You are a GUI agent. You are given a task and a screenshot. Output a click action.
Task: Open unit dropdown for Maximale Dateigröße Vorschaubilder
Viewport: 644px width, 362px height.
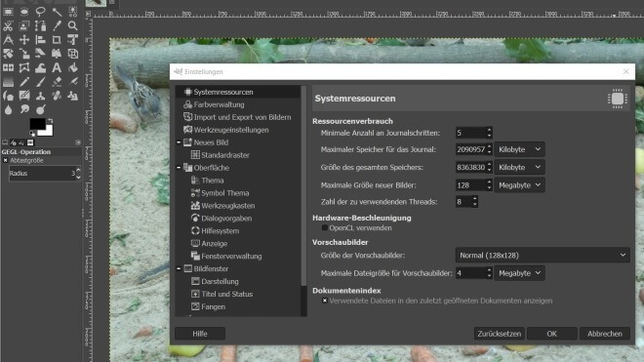tap(519, 273)
